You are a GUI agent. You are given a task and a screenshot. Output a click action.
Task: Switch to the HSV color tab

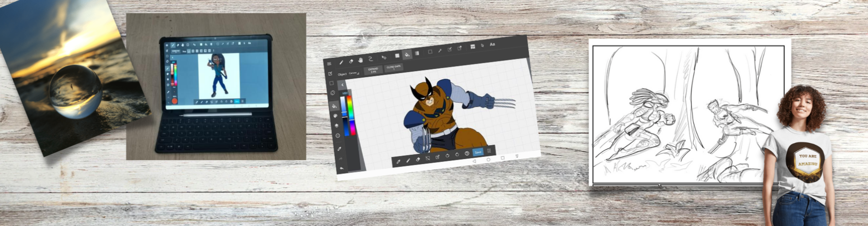(x=345, y=93)
